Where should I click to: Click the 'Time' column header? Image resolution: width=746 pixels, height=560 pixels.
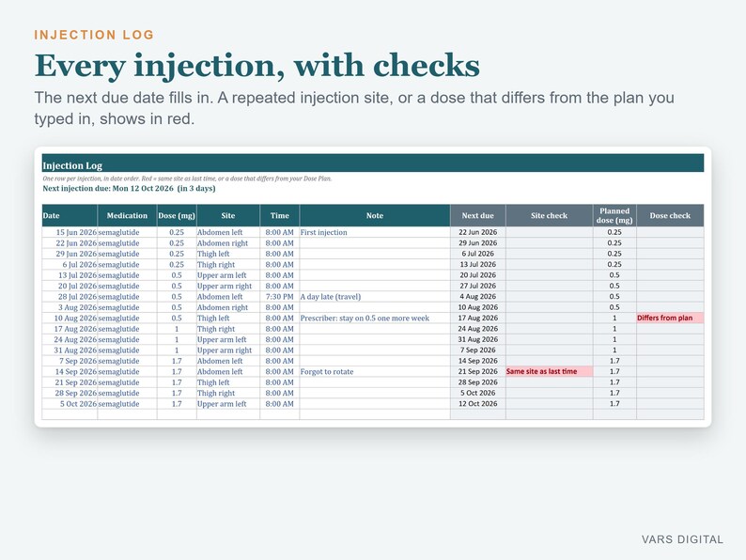pos(280,215)
